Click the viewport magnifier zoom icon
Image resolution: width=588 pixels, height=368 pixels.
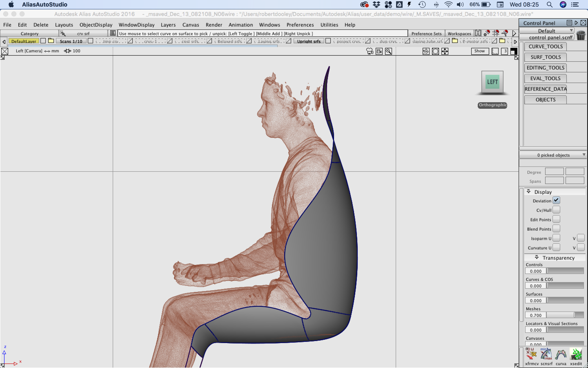coord(389,51)
